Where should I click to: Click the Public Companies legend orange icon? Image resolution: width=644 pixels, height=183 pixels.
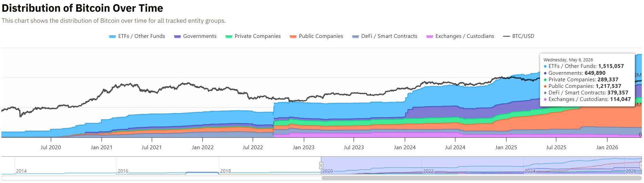click(293, 37)
